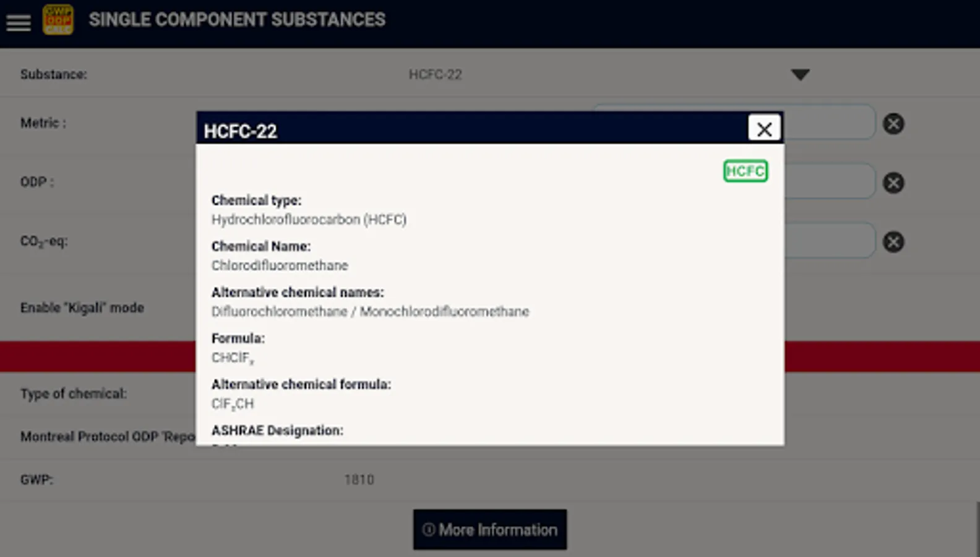
Task: Open the hamburger navigation menu
Action: [x=19, y=22]
